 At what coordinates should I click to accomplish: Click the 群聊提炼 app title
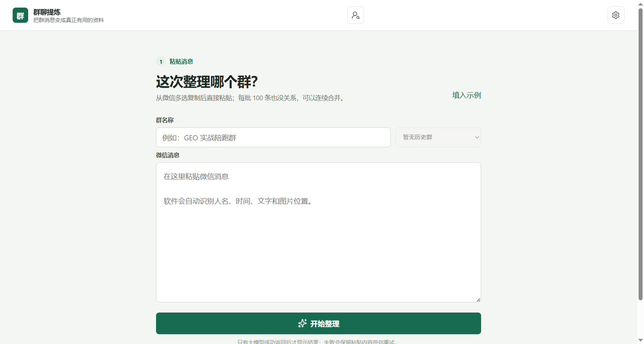(x=47, y=12)
